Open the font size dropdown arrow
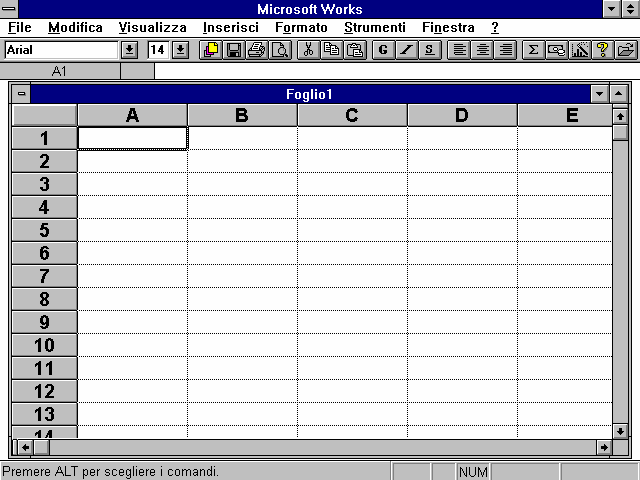The width and height of the screenshot is (640, 480). point(180,50)
